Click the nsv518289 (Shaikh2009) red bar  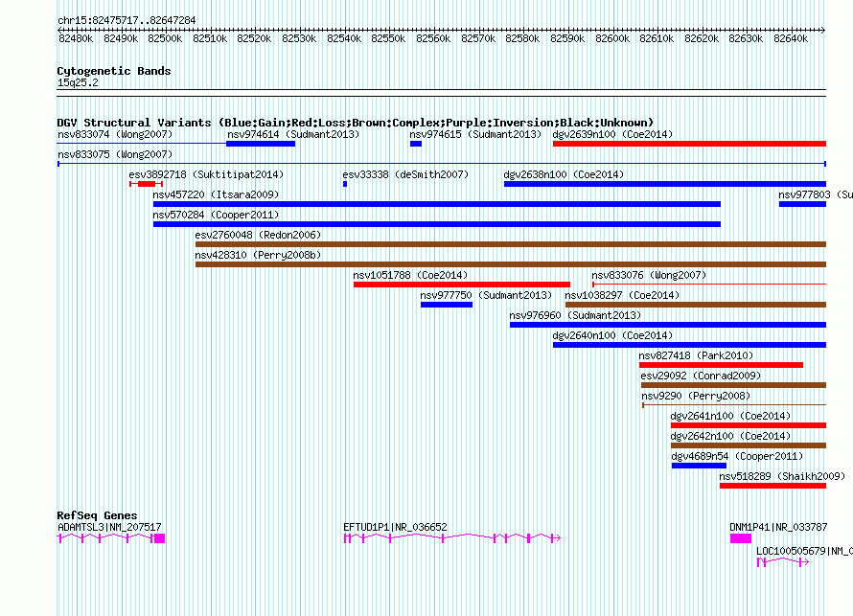point(773,486)
